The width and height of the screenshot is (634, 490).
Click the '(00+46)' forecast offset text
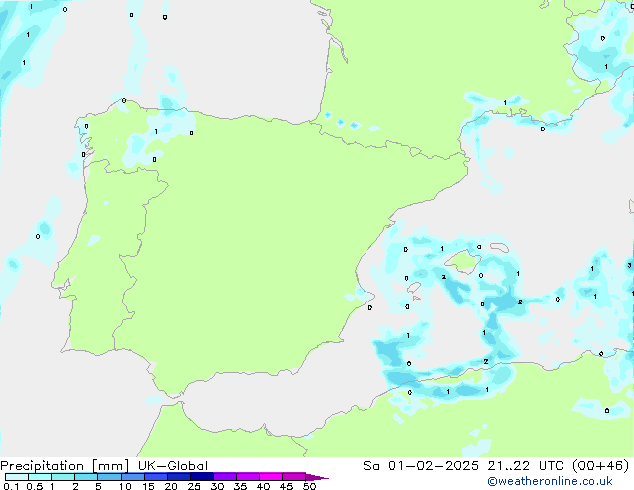pyautogui.click(x=601, y=466)
